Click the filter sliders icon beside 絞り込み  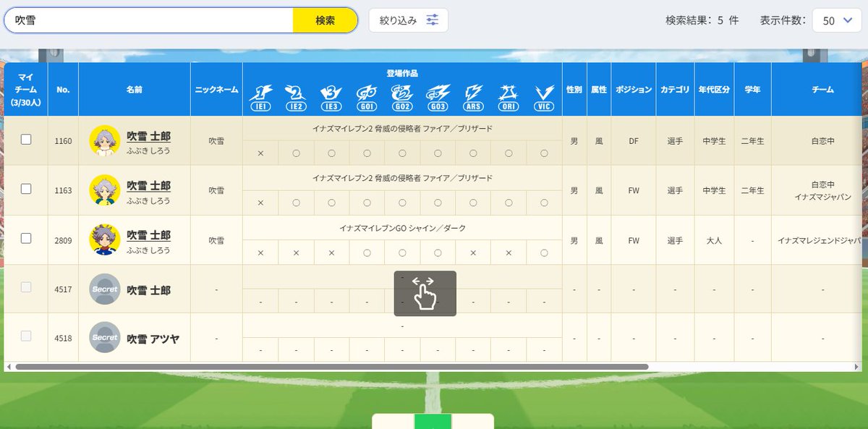[432, 20]
